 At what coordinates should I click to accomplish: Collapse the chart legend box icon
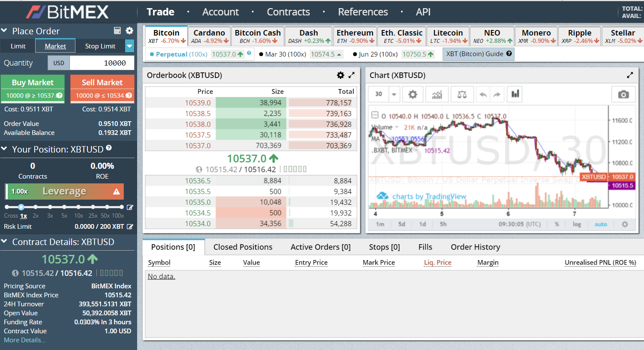coord(374,115)
